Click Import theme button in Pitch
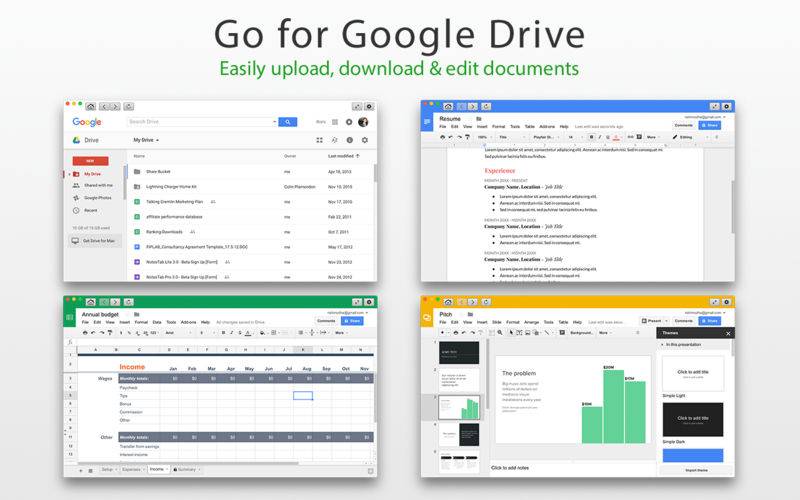Viewport: 800px width, 500px height. [x=696, y=470]
